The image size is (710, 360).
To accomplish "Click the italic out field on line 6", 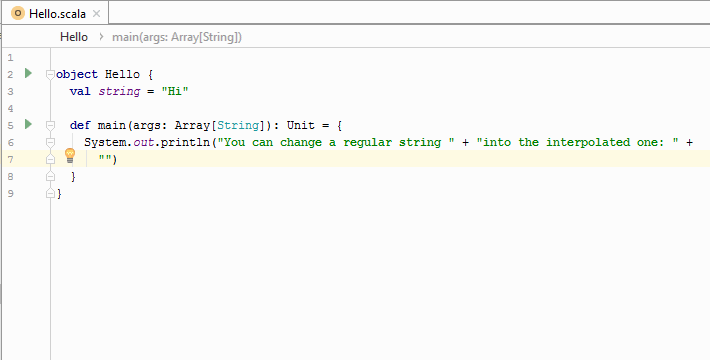I will [x=144, y=143].
